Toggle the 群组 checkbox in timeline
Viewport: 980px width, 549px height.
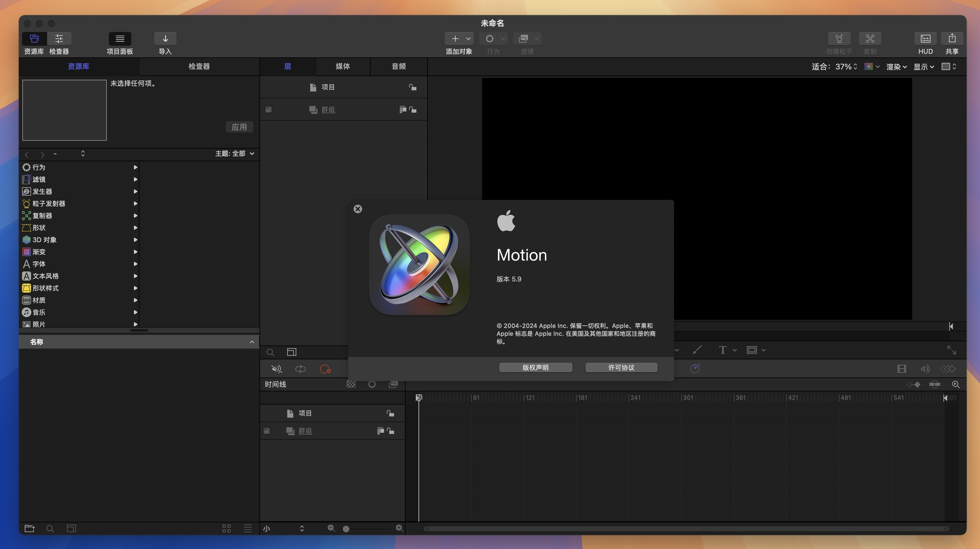pyautogui.click(x=267, y=431)
